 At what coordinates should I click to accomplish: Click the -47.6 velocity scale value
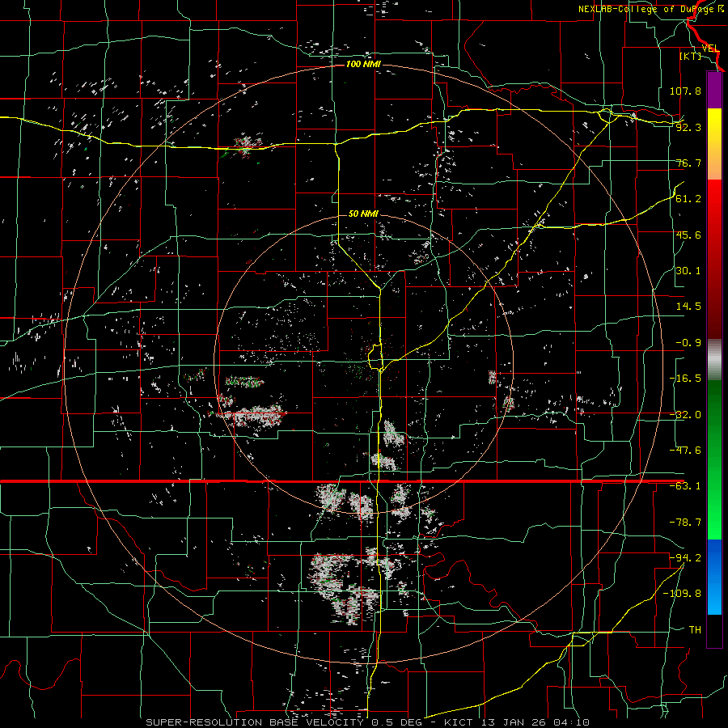(685, 451)
